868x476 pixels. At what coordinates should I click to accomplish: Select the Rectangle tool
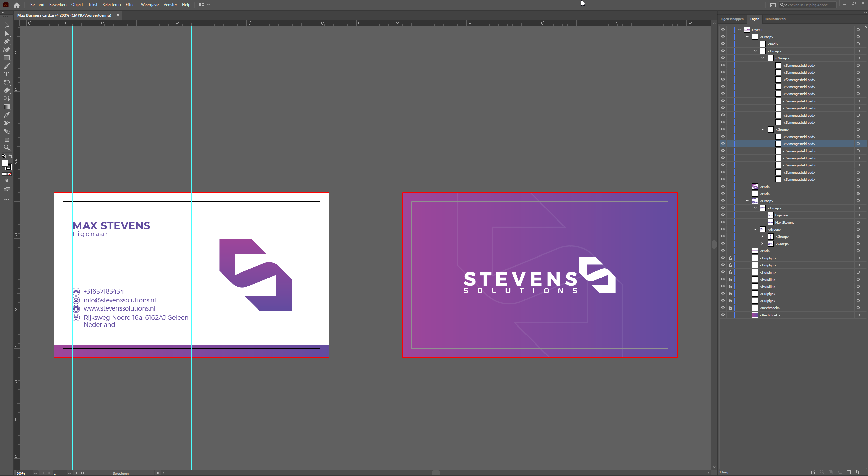7,58
